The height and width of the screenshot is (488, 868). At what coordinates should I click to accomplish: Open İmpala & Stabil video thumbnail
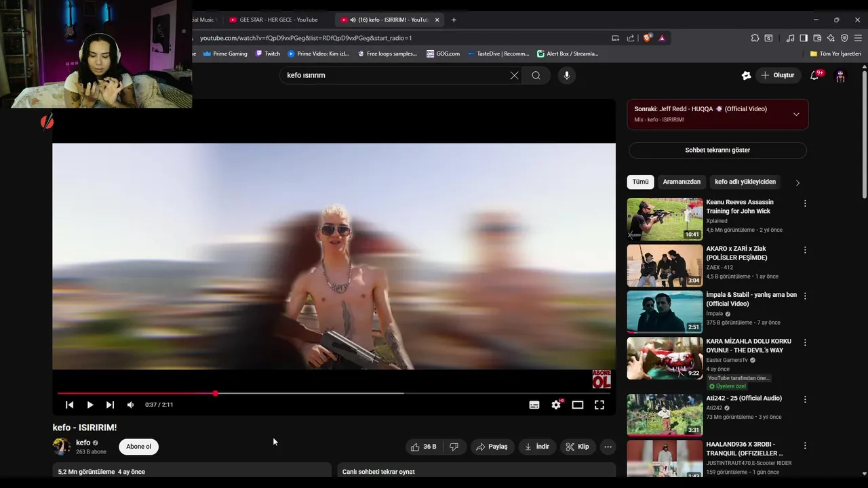click(x=665, y=312)
